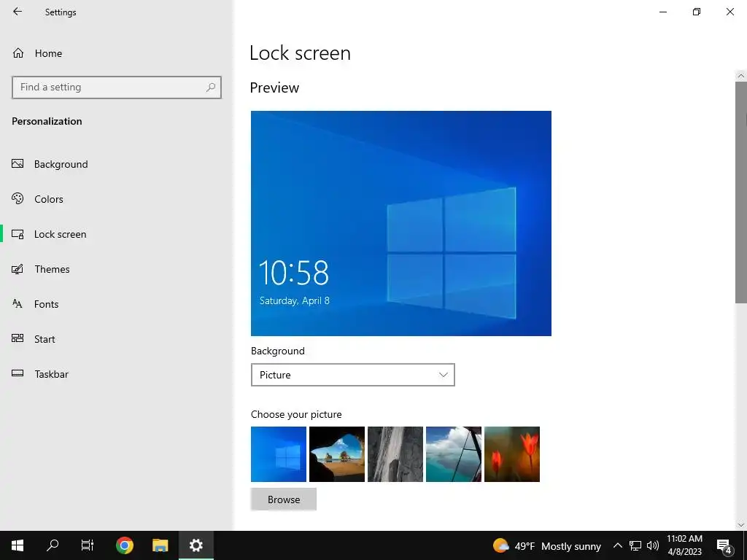Choose the gray rock cliff picture thumbnail

(395, 454)
